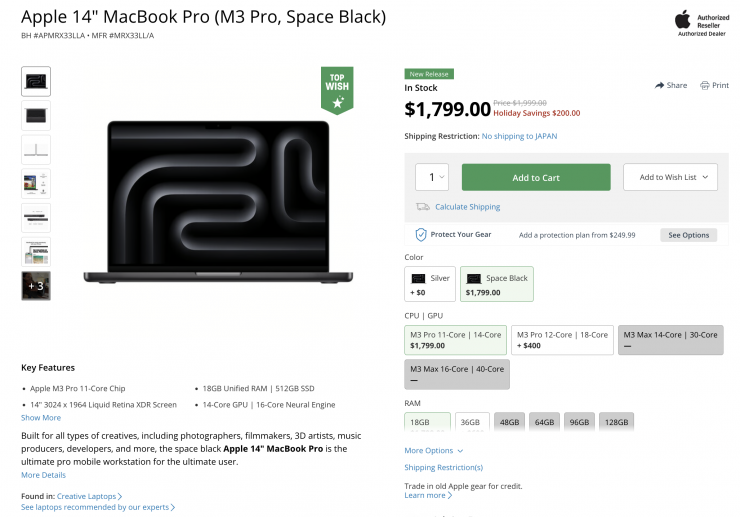The height and width of the screenshot is (517, 740).
Task: Select M3 Pro 12-Core 18-Core CPU option
Action: (x=562, y=340)
